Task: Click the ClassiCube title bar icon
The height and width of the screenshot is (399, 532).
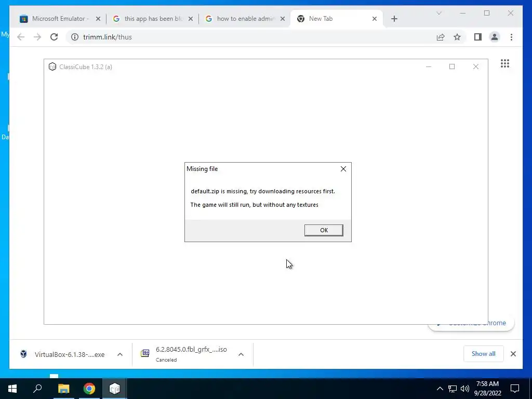Action: tap(52, 66)
